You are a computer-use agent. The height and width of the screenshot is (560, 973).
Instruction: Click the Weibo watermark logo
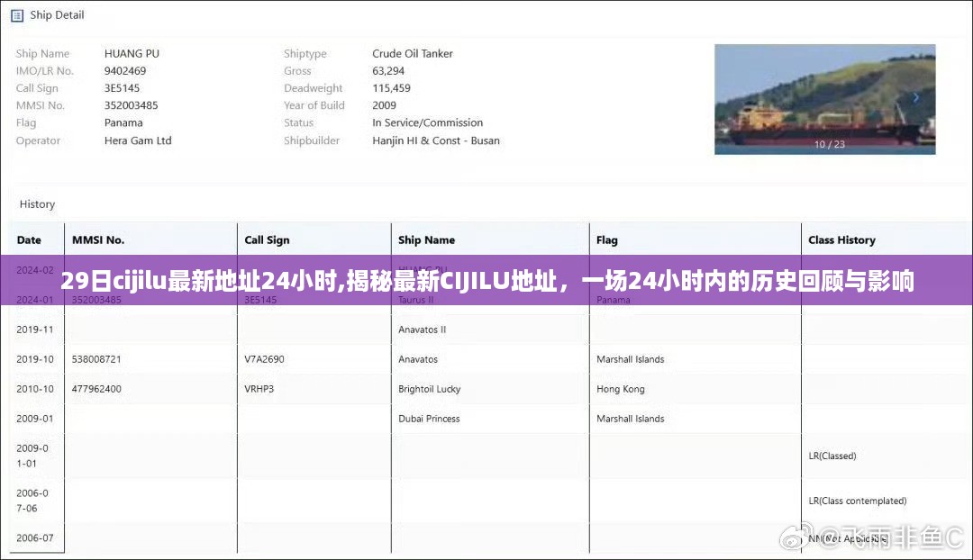click(x=795, y=537)
